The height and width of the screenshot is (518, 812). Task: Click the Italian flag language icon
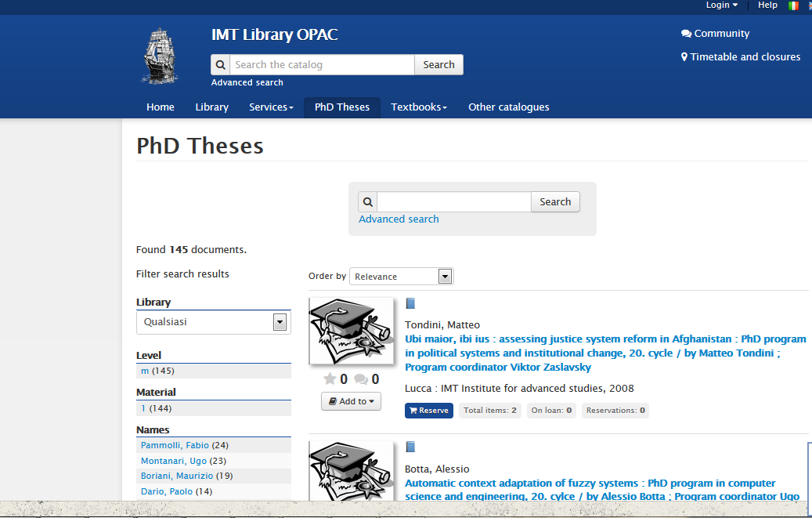793,5
